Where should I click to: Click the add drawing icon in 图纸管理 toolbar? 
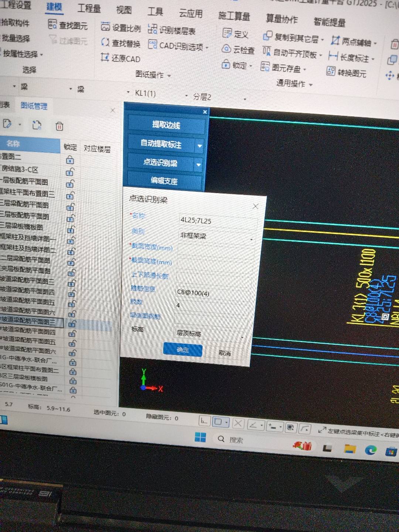(7, 124)
